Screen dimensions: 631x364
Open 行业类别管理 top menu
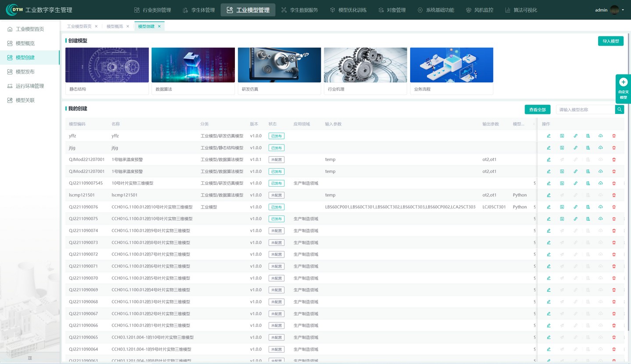point(152,10)
